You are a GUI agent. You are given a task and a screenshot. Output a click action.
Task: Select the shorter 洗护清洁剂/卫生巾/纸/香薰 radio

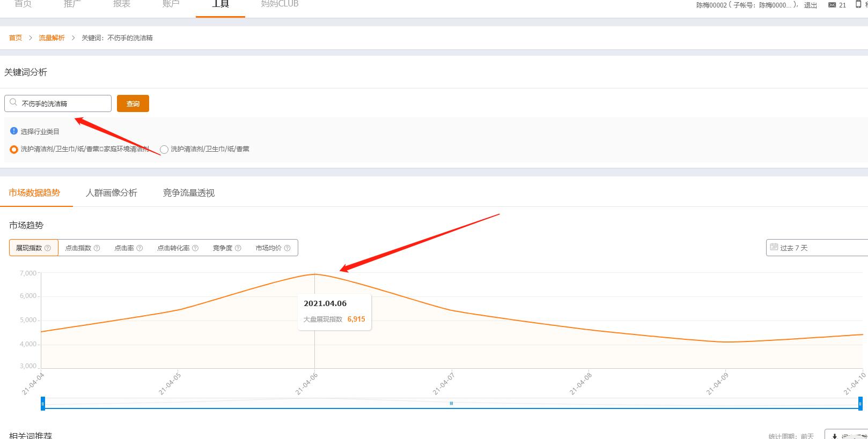click(164, 150)
